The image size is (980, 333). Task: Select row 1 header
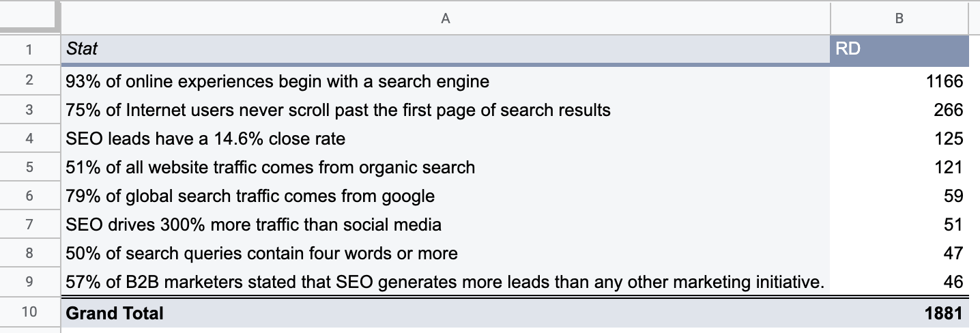[x=29, y=49]
